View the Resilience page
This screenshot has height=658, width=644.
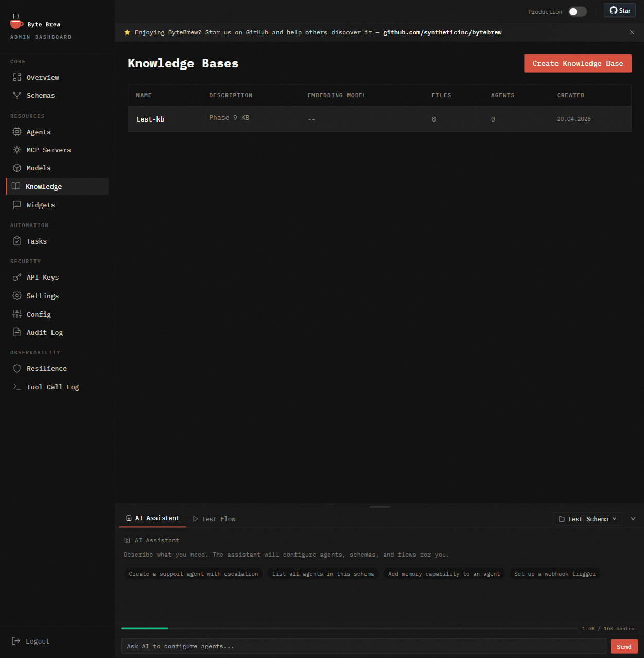pyautogui.click(x=57, y=368)
